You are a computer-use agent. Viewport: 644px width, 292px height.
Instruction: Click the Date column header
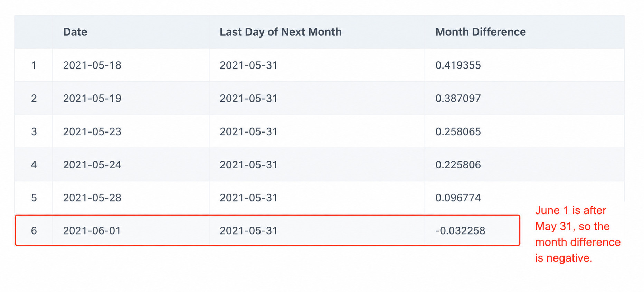pos(75,32)
